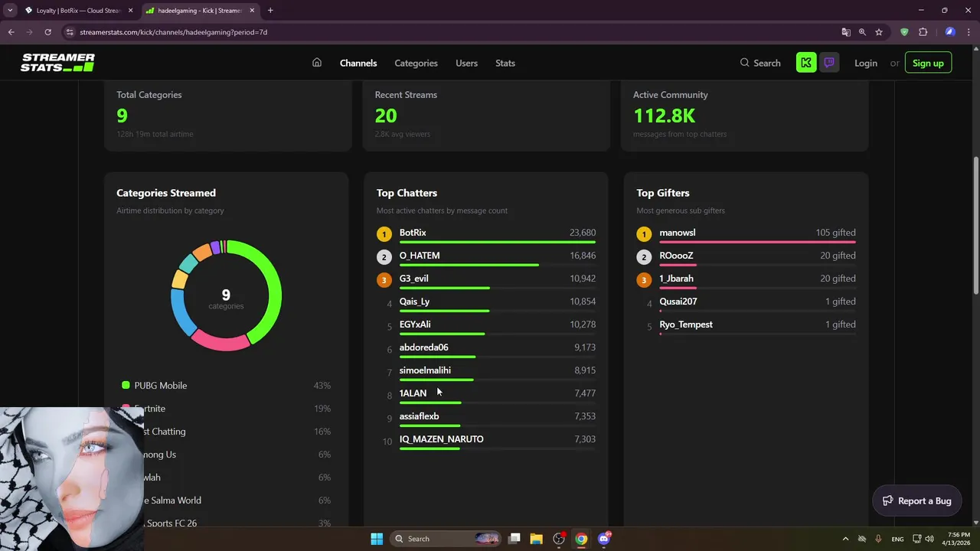Screen dimensions: 980x551
Task: Select top gifter manowsl
Action: point(678,233)
